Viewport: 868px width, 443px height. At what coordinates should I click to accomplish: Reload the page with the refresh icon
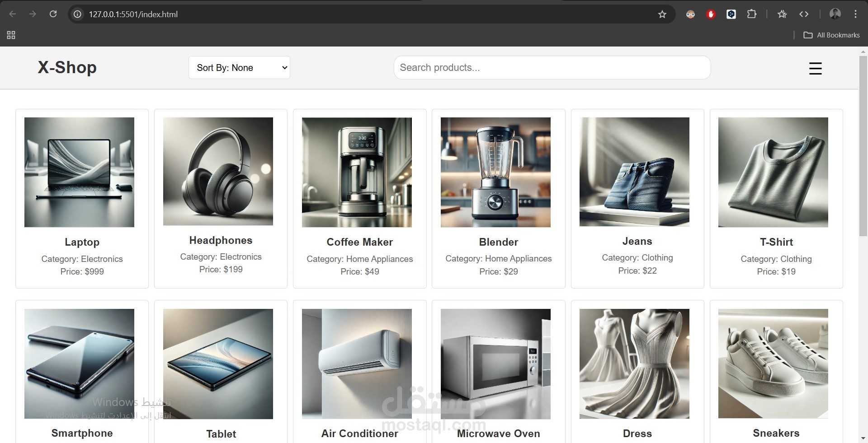pyautogui.click(x=53, y=14)
